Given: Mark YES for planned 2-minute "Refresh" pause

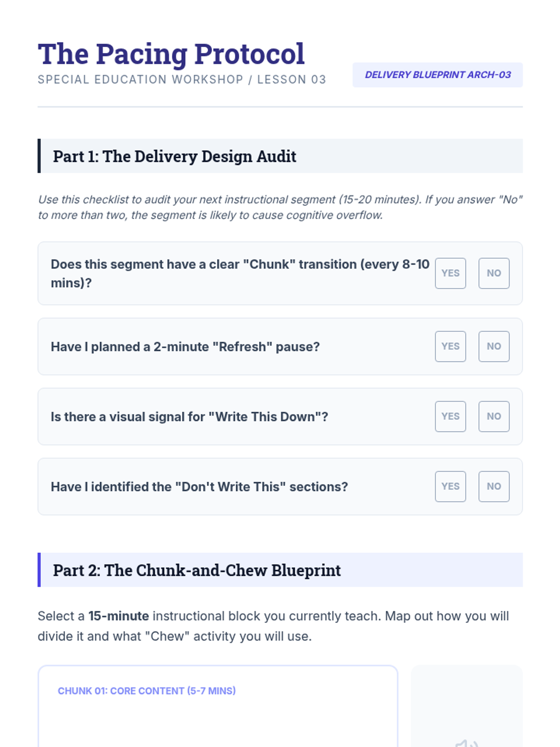Looking at the screenshot, I should tap(450, 346).
